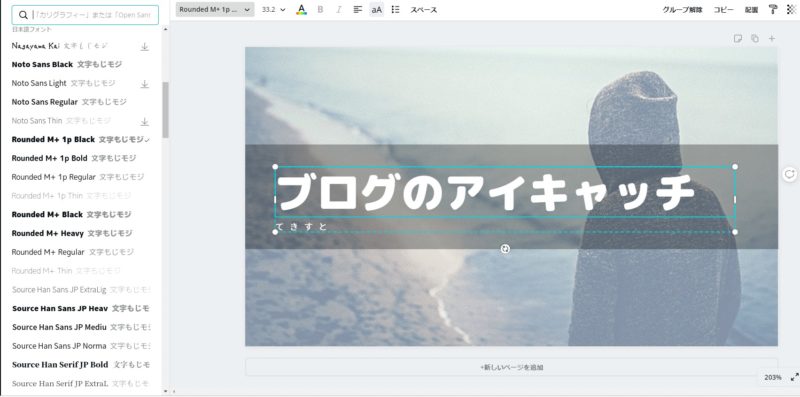This screenshot has height=397, width=800.
Task: Select Source Han Sans JP ExtraLight font
Action: tap(81, 289)
